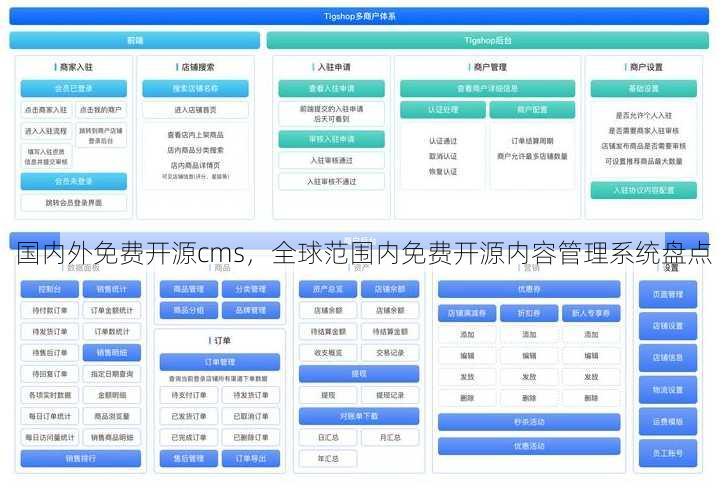Screen dimensions: 725x490
Task: Click the 提现记录 box
Action: coord(390,396)
